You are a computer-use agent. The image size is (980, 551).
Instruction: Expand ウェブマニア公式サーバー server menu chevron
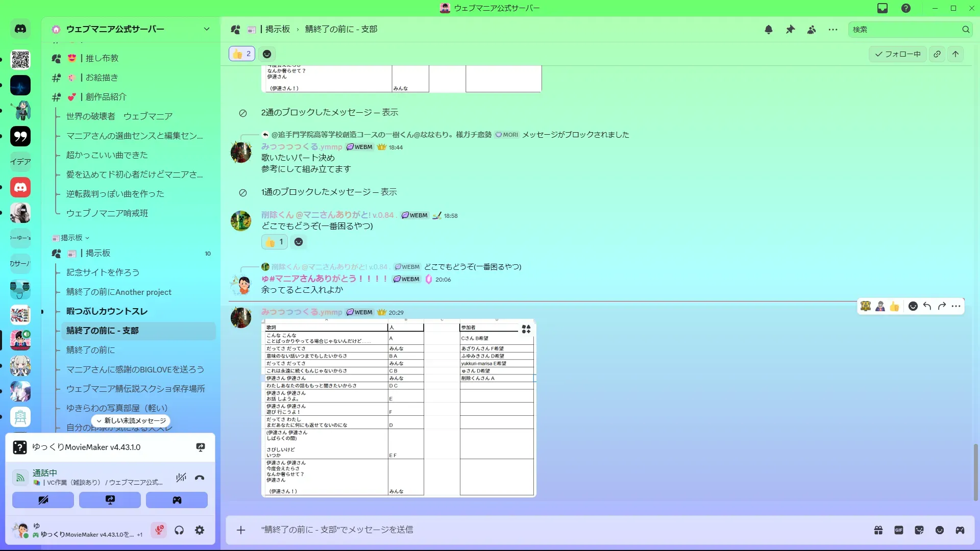pyautogui.click(x=207, y=29)
